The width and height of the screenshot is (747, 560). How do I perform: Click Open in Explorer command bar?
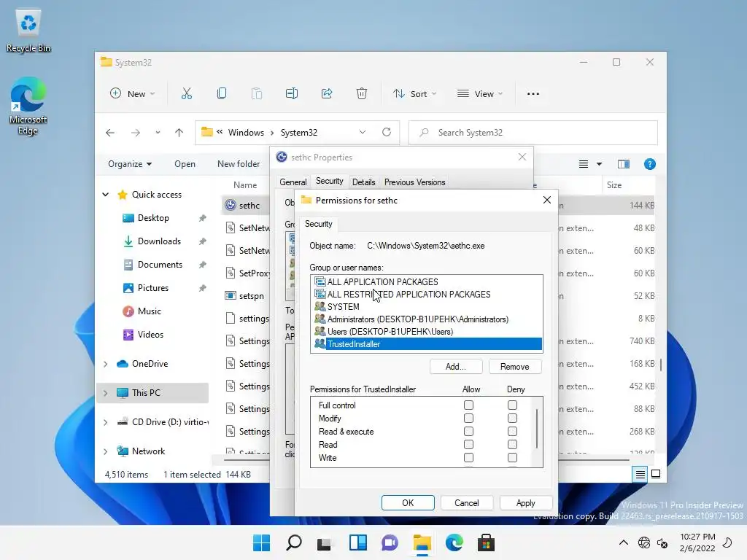[185, 164]
